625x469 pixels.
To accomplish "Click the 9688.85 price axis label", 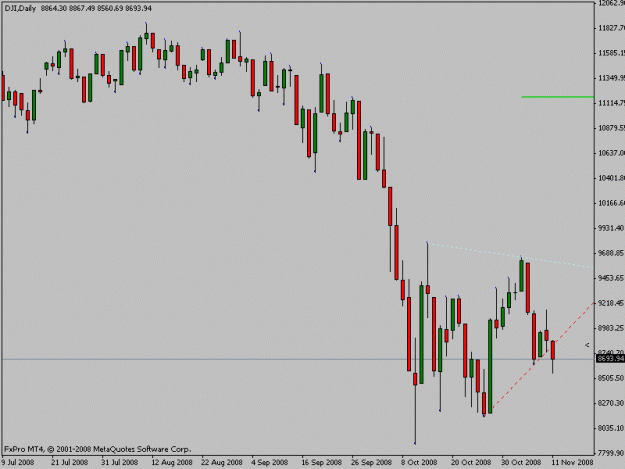I will pyautogui.click(x=611, y=253).
